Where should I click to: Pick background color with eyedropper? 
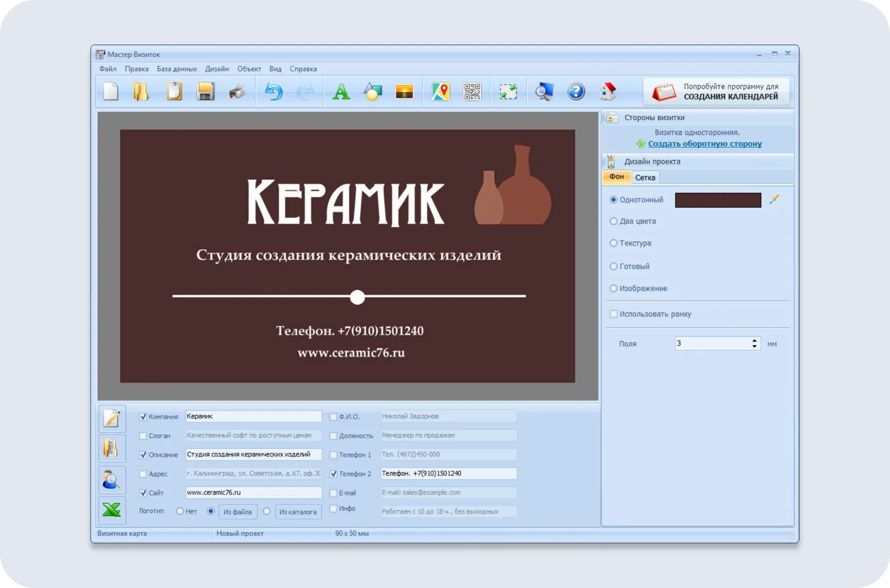click(774, 199)
